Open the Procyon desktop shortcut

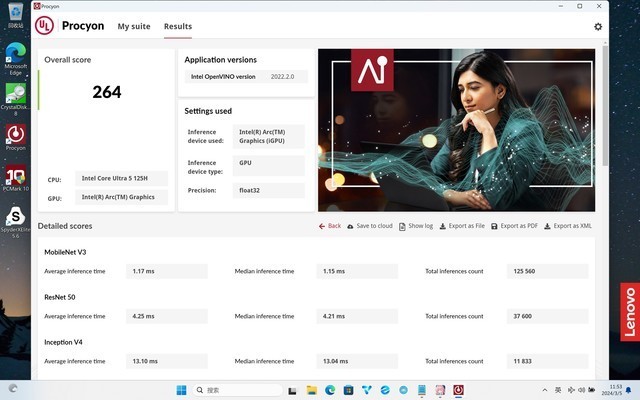pyautogui.click(x=15, y=135)
